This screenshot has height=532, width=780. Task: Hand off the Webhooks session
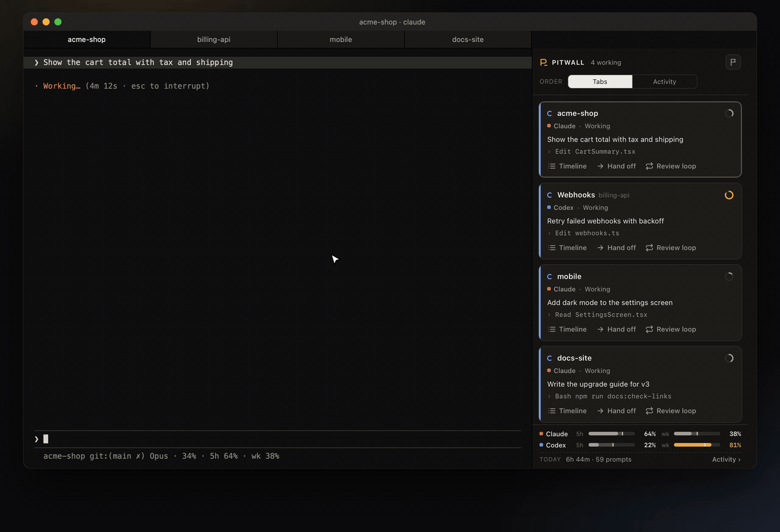[616, 248]
